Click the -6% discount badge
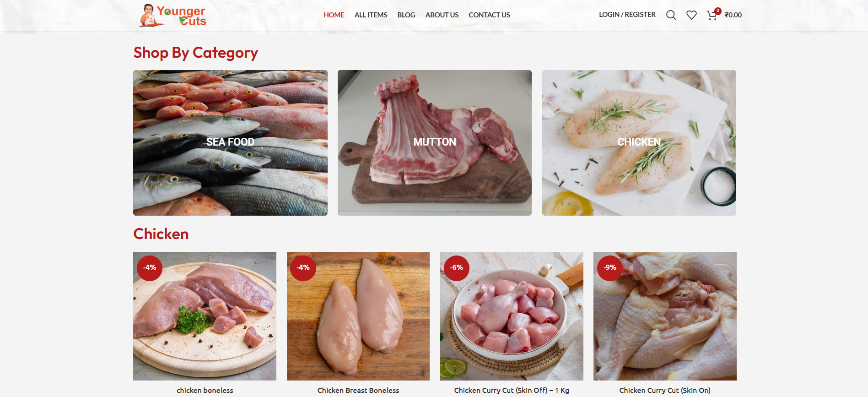868x397 pixels. (x=456, y=268)
